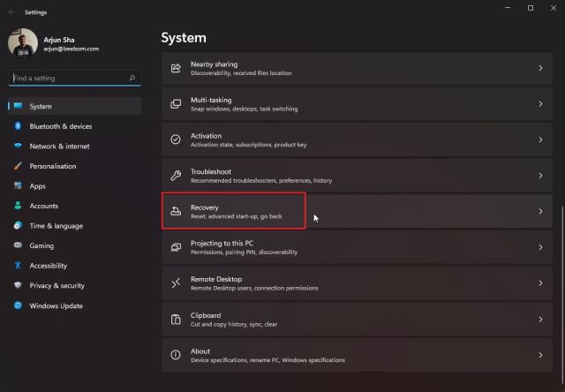Open Troubleshoot via its right chevron
The width and height of the screenshot is (565, 392).
coord(540,176)
